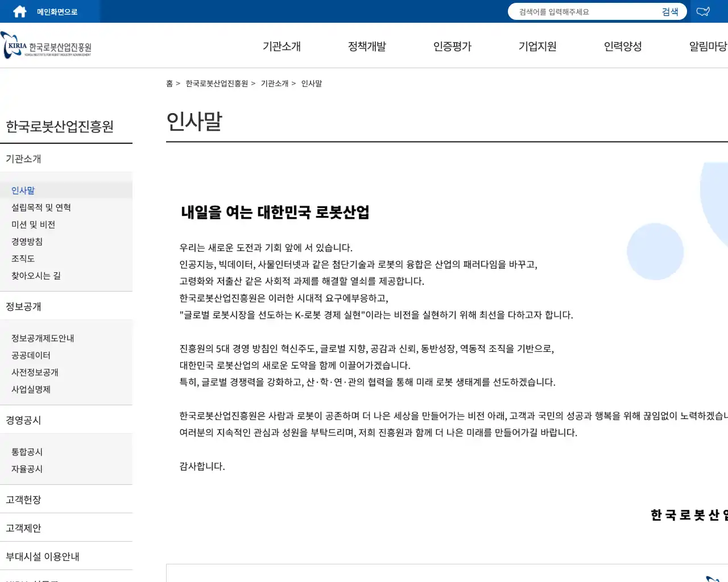Click the KIRIA logo to go home
Screen dimensions: 728x582
(x=45, y=45)
